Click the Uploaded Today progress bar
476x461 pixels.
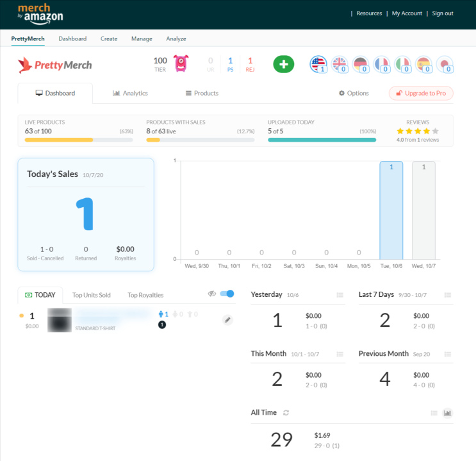[x=322, y=140]
